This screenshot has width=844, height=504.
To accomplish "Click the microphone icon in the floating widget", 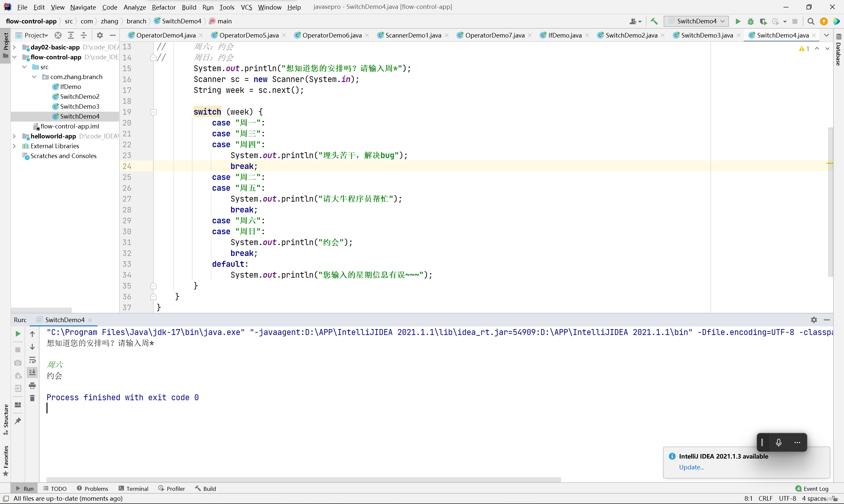I will pyautogui.click(x=778, y=442).
